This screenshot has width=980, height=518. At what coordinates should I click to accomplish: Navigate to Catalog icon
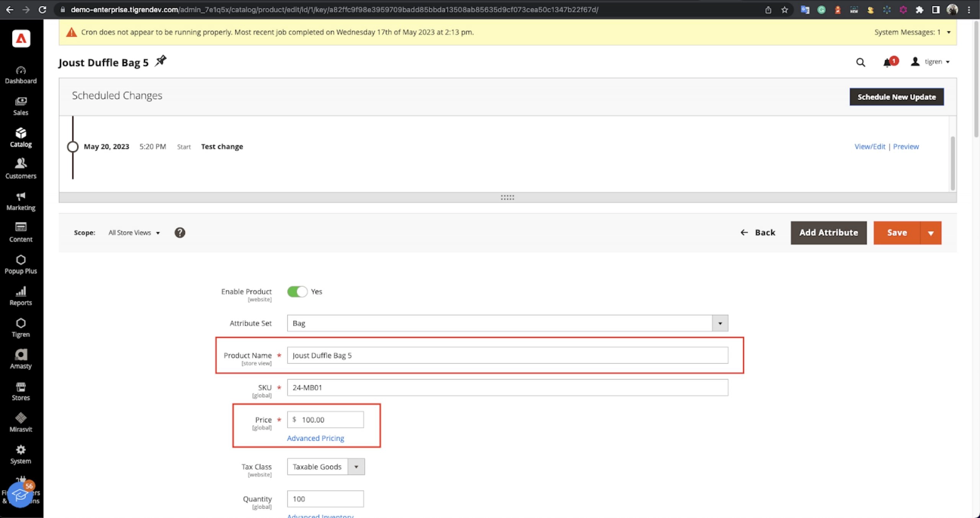click(x=21, y=137)
